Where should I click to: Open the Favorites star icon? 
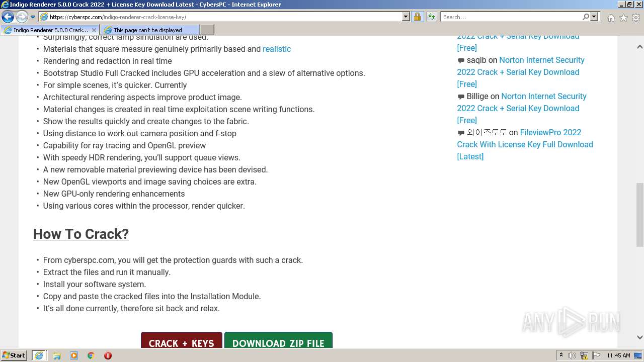coord(623,18)
